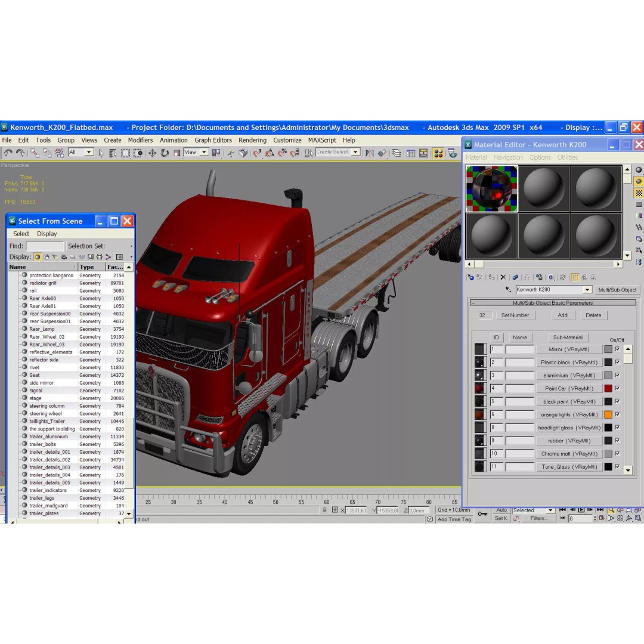Screen dimensions: 644x644
Task: Toggle On/Off checkbox for black paint
Action: [617, 401]
